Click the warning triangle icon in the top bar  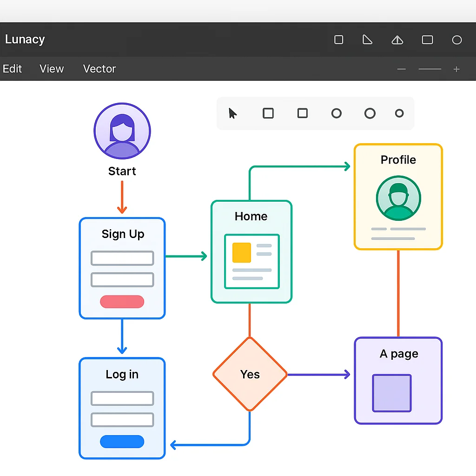397,40
